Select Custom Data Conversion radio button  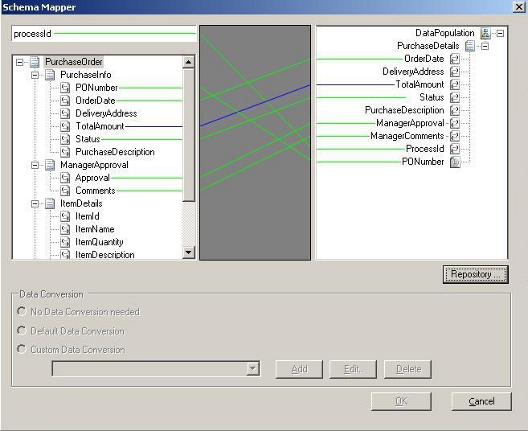[22, 349]
